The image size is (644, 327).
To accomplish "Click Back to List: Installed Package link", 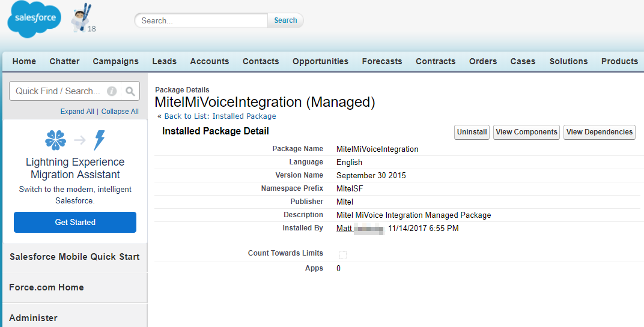I will pos(220,116).
